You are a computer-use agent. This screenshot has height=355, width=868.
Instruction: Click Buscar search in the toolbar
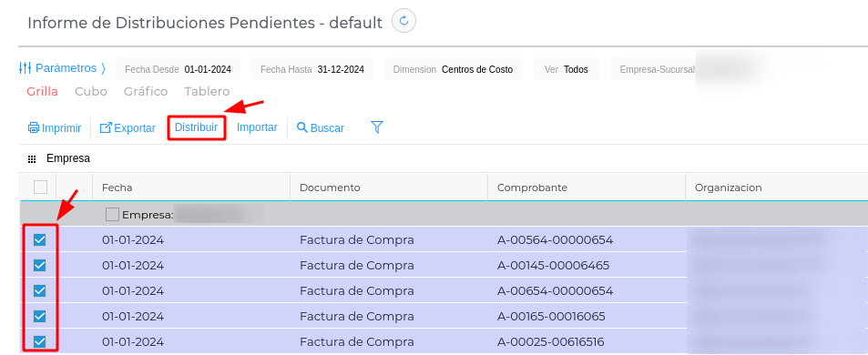point(321,127)
